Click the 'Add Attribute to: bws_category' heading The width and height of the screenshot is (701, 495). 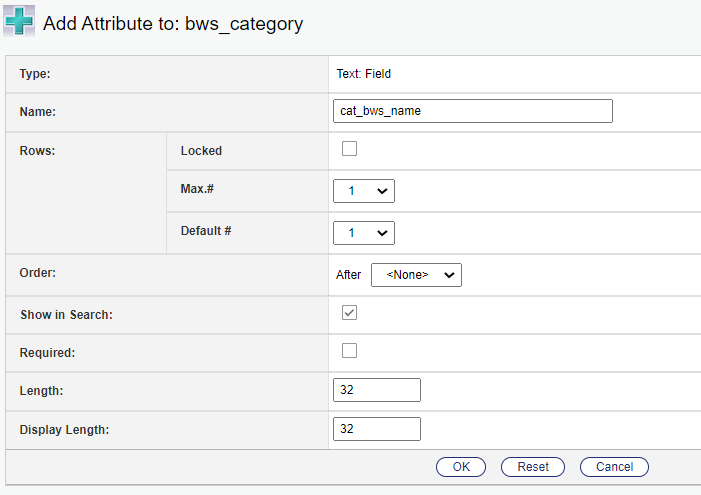[x=172, y=24]
